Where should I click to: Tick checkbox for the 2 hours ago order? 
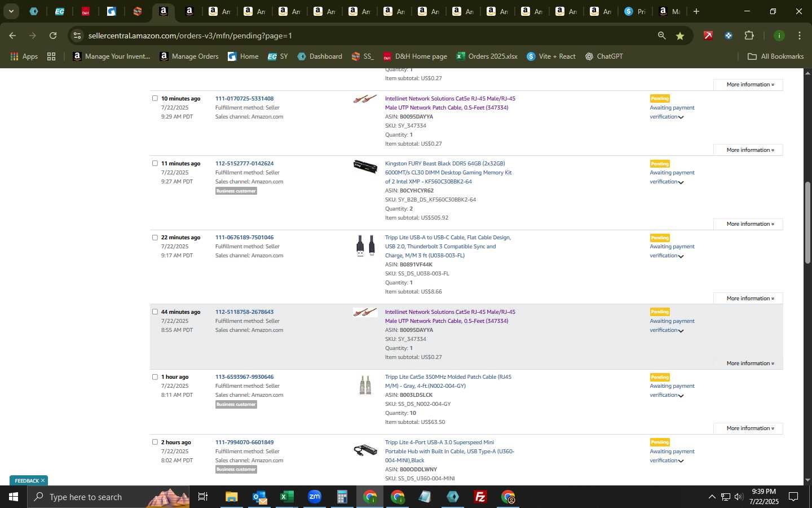click(x=155, y=442)
